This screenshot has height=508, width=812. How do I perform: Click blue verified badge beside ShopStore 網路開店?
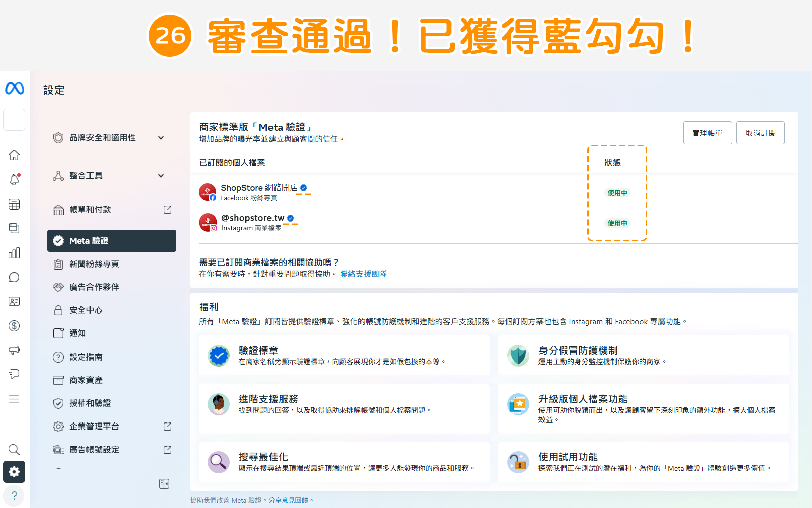(x=304, y=188)
